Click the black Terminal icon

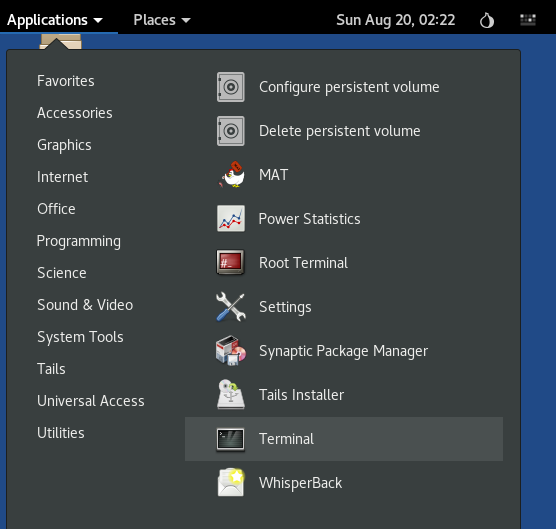[230, 439]
